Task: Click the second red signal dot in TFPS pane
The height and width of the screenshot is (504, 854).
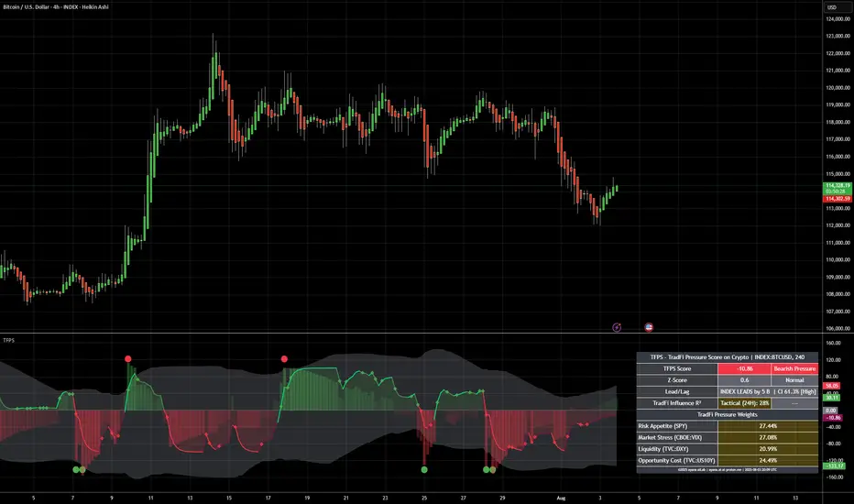Action: coord(285,359)
